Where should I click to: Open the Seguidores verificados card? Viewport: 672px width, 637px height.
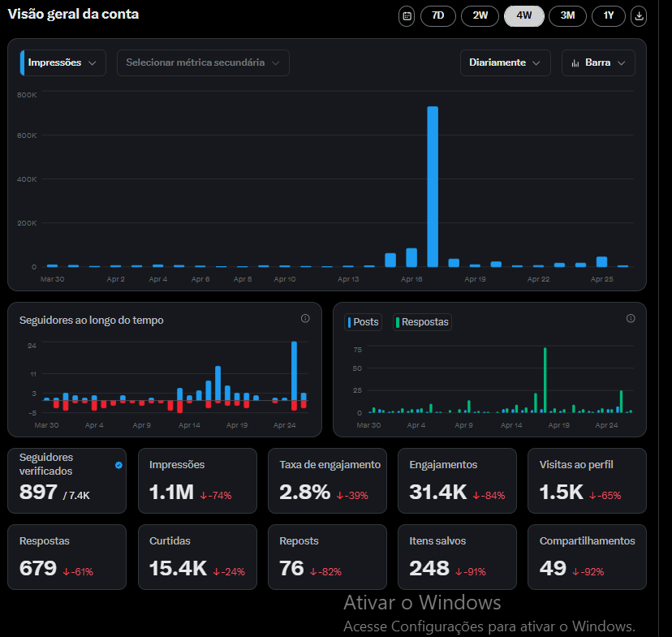(67, 480)
